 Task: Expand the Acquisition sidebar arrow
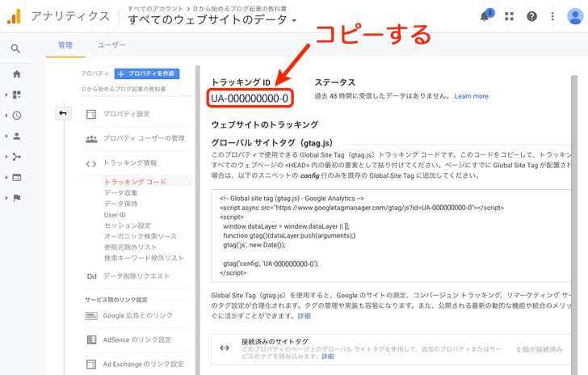tap(6, 157)
